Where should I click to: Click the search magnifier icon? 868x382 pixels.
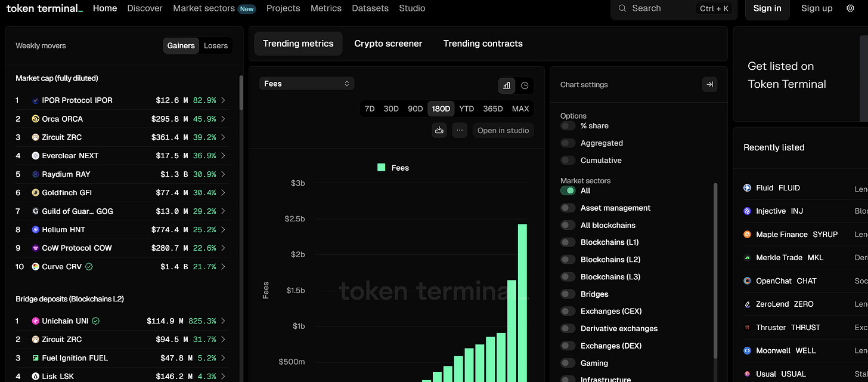click(622, 8)
